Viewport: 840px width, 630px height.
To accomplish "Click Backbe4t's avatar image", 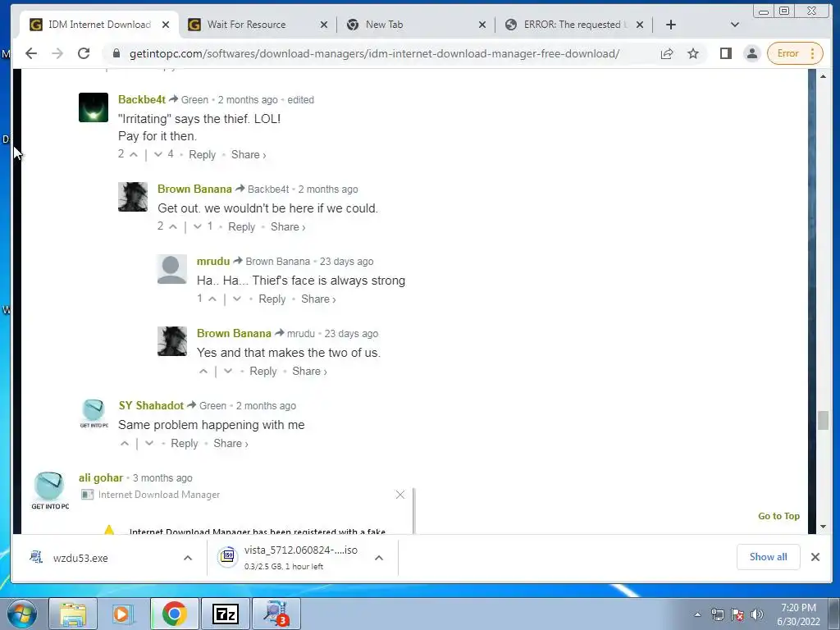I will pyautogui.click(x=94, y=107).
